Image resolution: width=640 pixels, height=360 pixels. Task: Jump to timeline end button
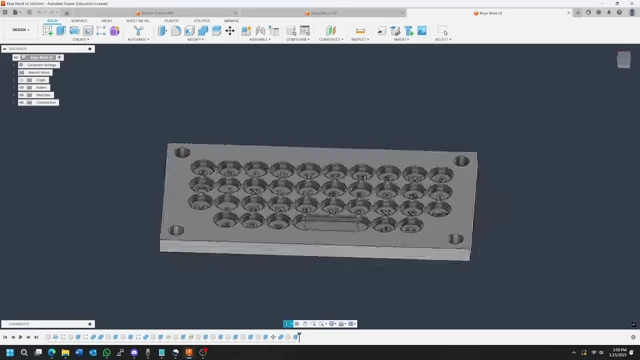36,337
